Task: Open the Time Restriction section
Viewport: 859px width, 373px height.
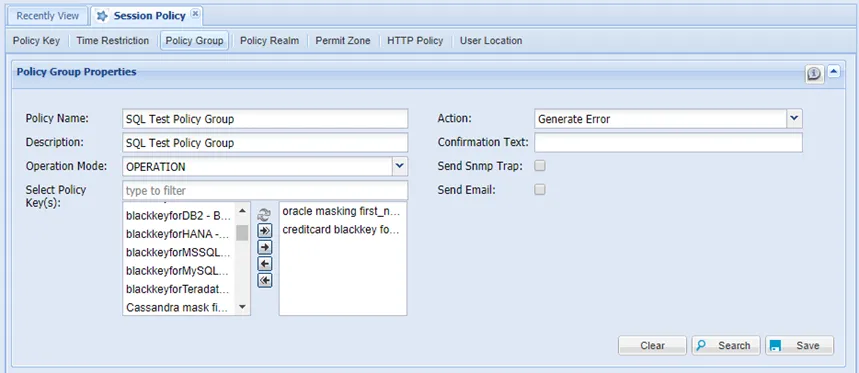Action: coord(113,41)
